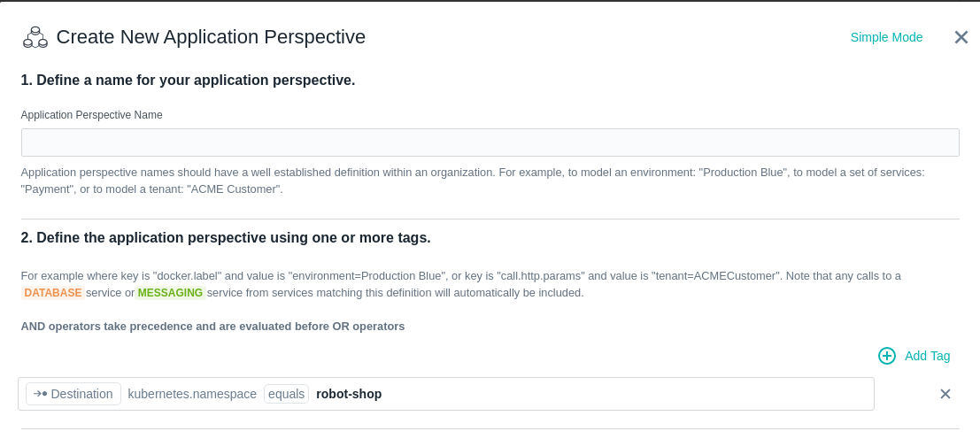Click the application perspective icon beside the title
This screenshot has height=439, width=980.
(x=35, y=37)
